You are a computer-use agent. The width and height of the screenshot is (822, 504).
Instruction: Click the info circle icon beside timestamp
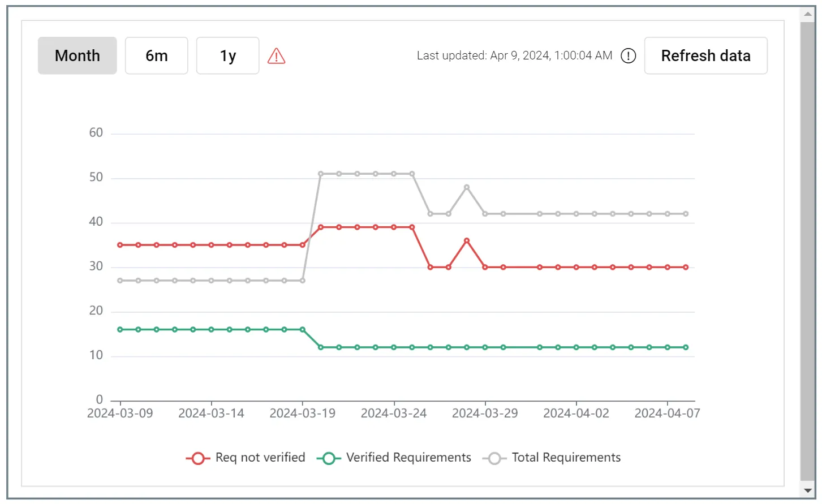[x=629, y=56]
